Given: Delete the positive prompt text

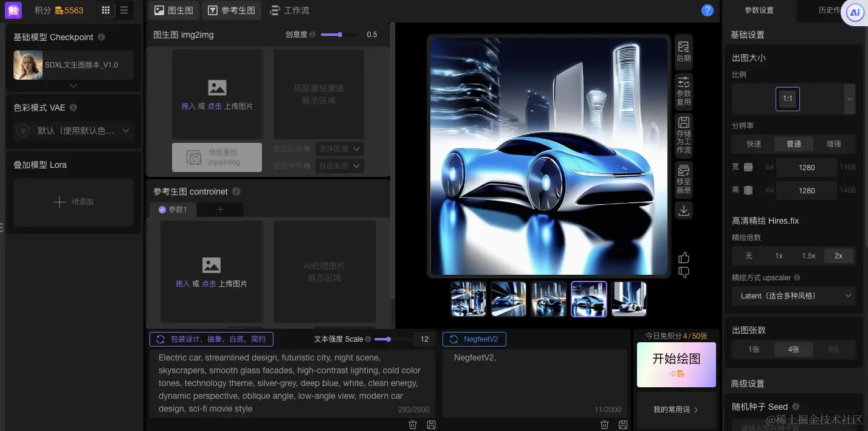Looking at the screenshot, I should 413,424.
